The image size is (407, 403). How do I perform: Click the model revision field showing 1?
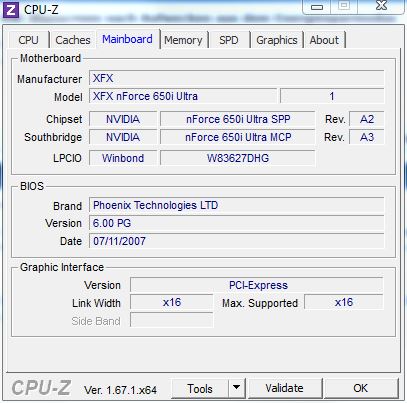332,96
